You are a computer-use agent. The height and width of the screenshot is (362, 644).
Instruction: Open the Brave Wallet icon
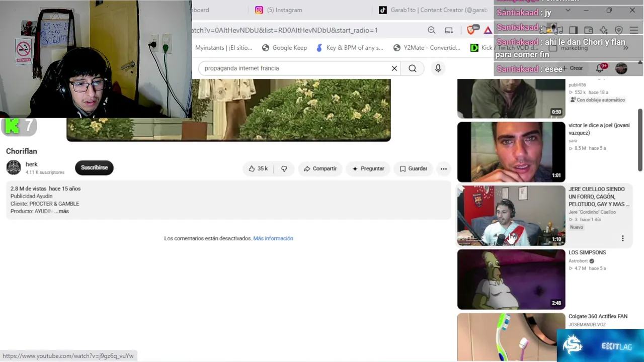click(588, 30)
